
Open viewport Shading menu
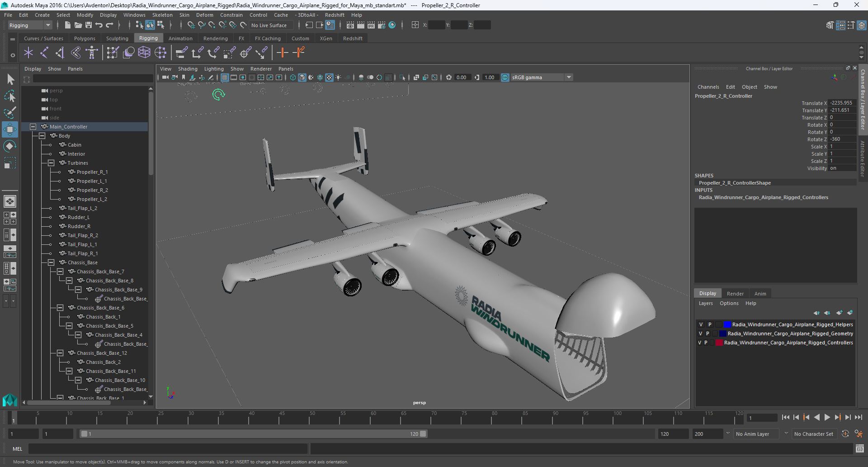tap(188, 69)
